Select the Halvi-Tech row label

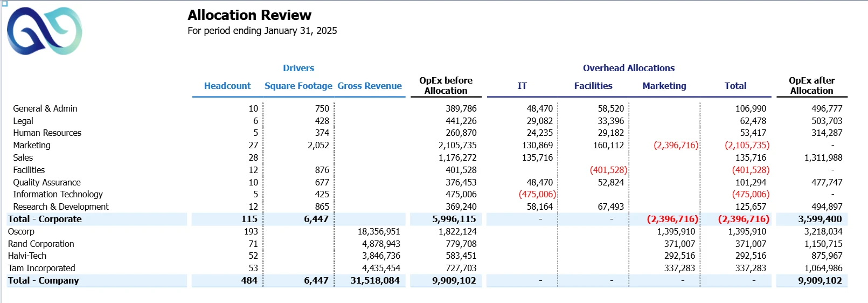[27, 256]
